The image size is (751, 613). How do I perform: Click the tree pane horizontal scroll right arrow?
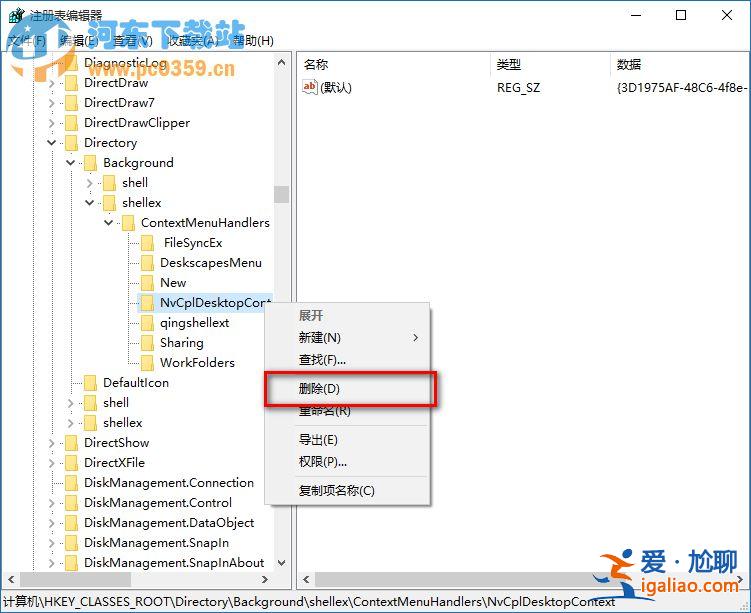tap(265, 579)
